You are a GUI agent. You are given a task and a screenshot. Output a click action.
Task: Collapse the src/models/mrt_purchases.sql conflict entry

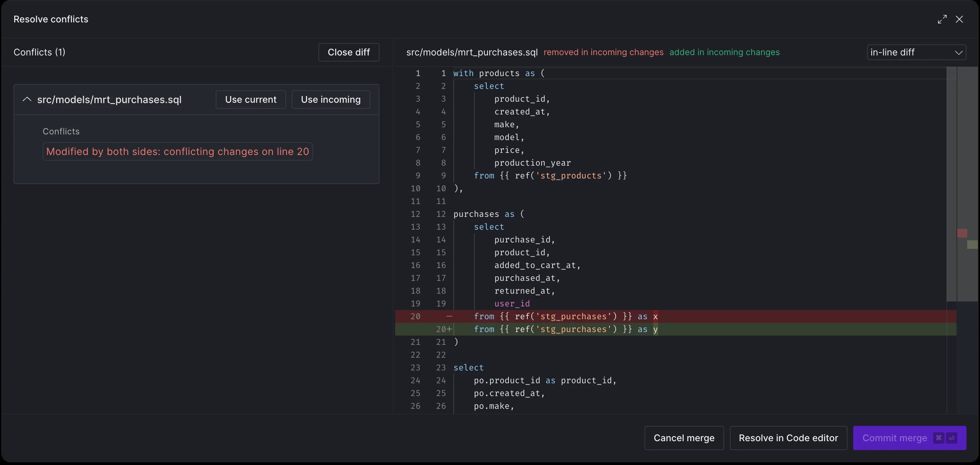tap(27, 99)
